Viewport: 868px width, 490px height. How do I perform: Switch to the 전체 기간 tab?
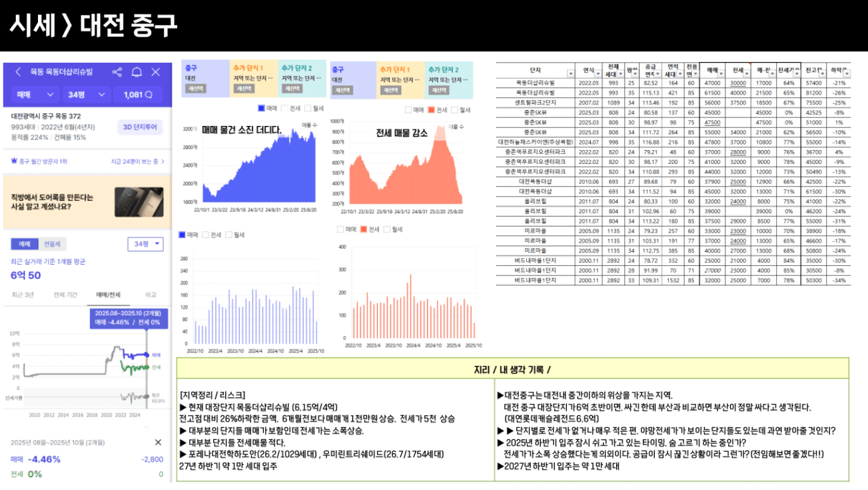click(x=65, y=294)
